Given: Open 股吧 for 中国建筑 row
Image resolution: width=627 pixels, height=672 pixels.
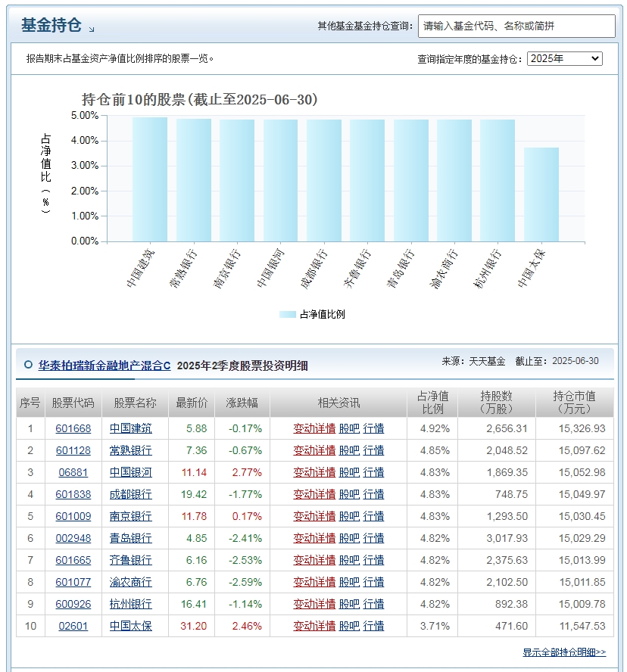Looking at the screenshot, I should tap(349, 428).
